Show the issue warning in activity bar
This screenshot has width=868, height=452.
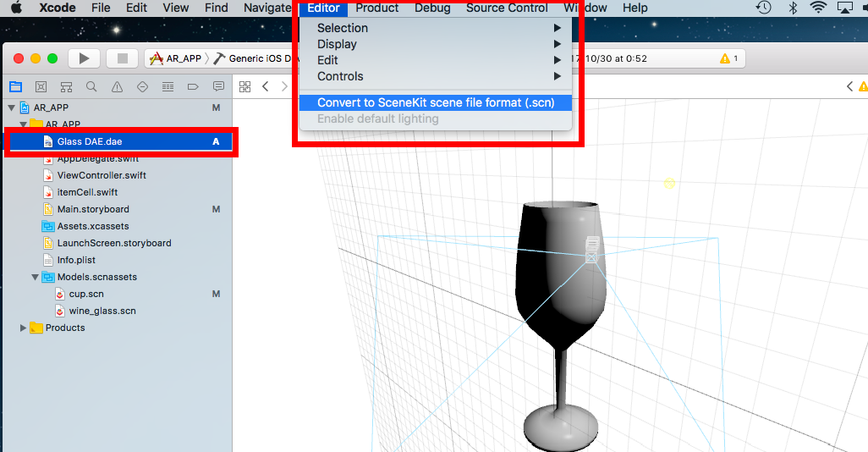(729, 58)
